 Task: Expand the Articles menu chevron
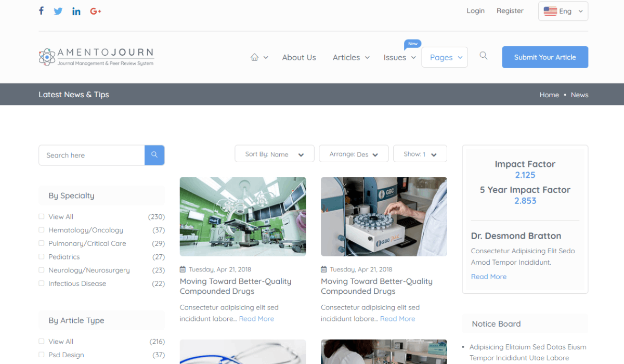pyautogui.click(x=367, y=58)
